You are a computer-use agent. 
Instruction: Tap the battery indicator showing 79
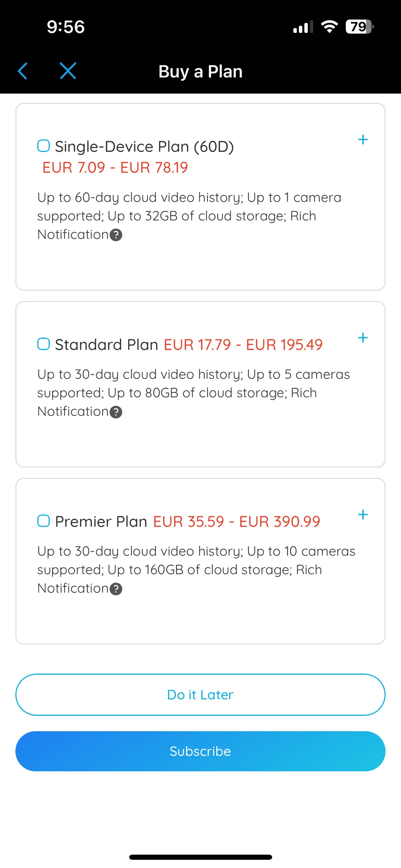click(359, 27)
